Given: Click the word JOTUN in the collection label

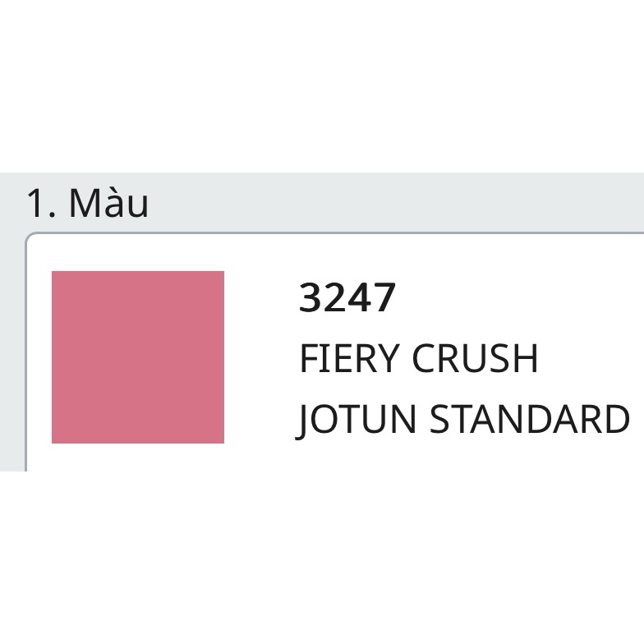Looking at the screenshot, I should [x=358, y=419].
